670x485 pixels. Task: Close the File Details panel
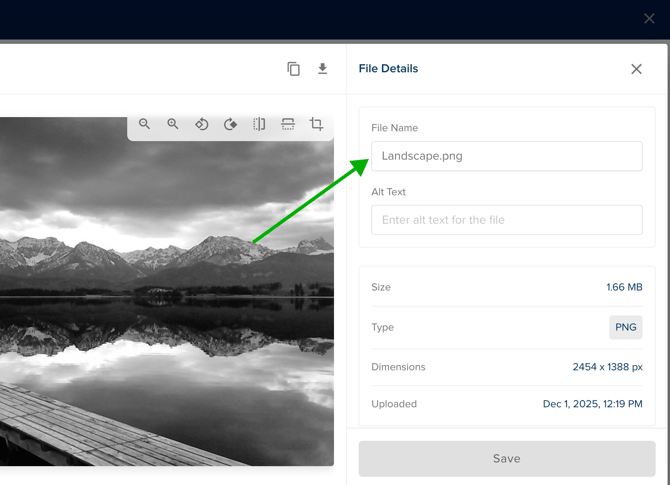point(636,69)
